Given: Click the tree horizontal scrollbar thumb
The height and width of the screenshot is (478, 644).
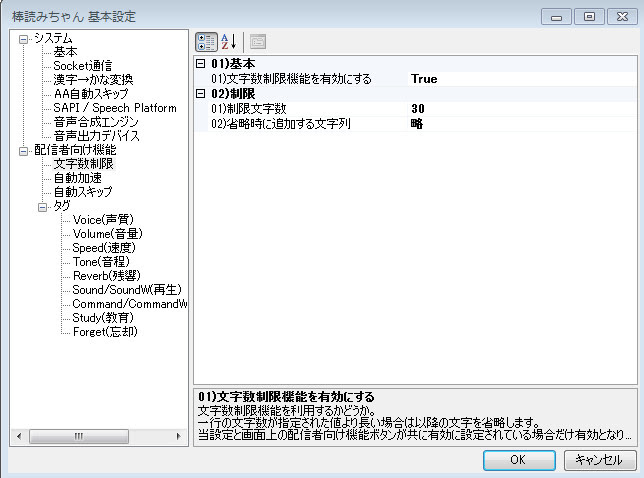Looking at the screenshot, I should point(79,436).
